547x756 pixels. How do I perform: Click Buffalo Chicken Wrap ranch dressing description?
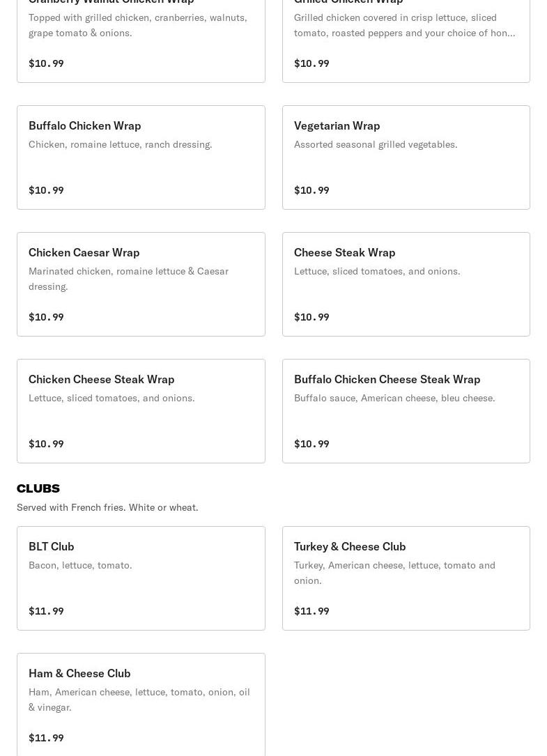point(121,144)
